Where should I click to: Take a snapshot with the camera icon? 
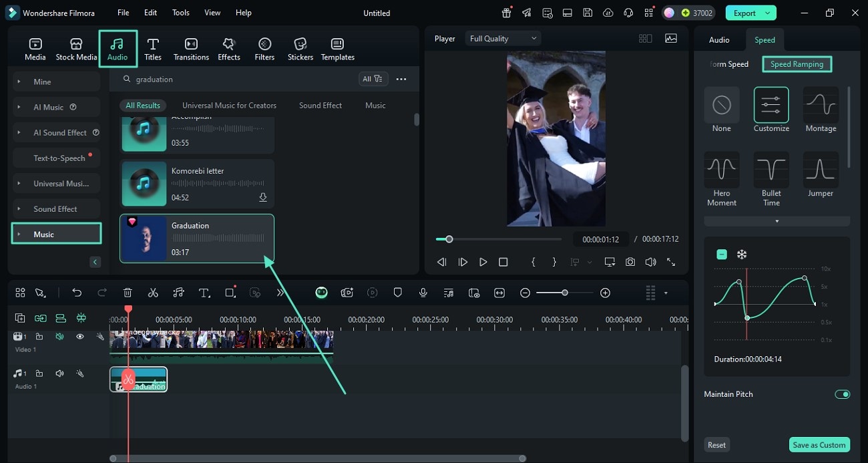630,263
